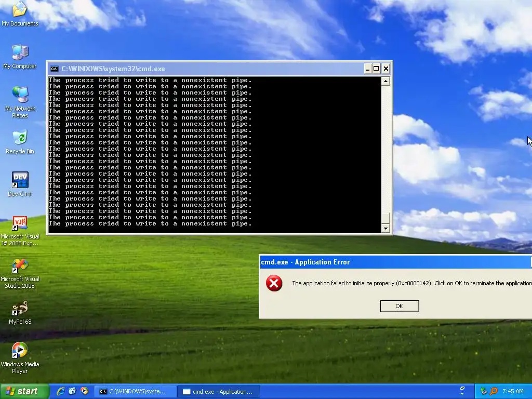Image resolution: width=532 pixels, height=399 pixels.
Task: Select the Microsoft Visual J# 2005 Express shortcut
Action: (20, 231)
